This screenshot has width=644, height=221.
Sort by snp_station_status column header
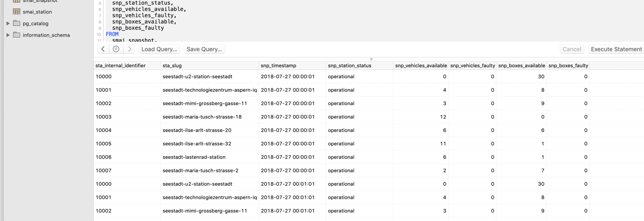pyautogui.click(x=359, y=65)
